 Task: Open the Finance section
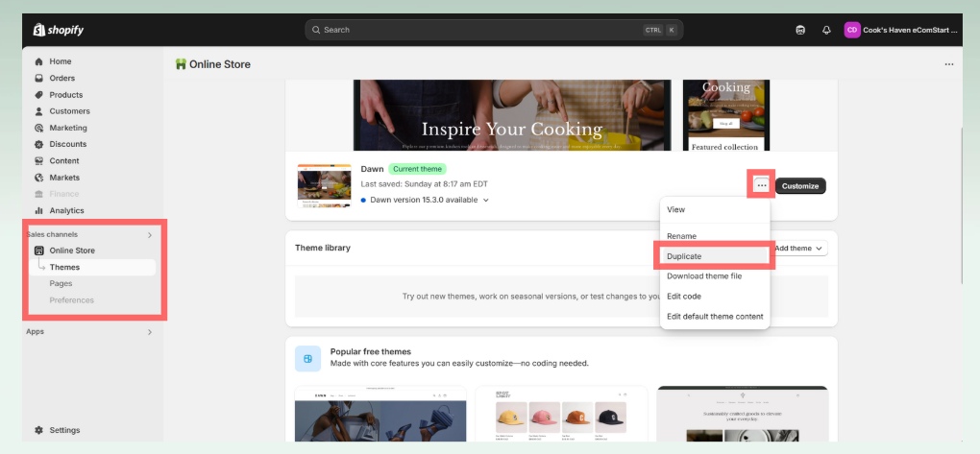[x=63, y=194]
